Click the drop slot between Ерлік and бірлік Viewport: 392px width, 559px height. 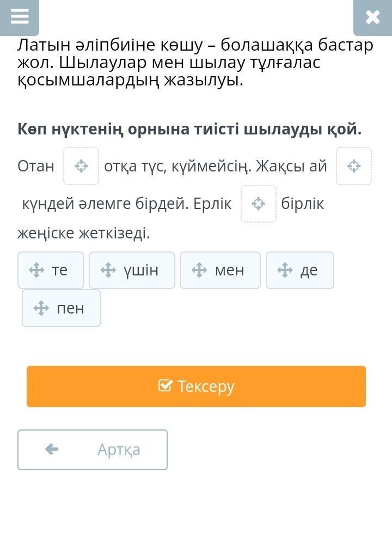[x=259, y=204]
